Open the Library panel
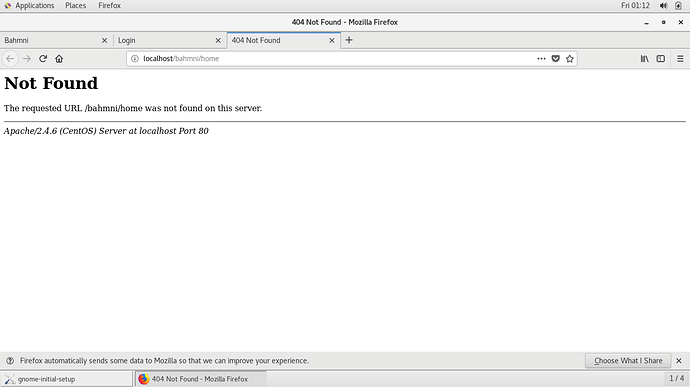The image size is (690, 387). (x=645, y=59)
